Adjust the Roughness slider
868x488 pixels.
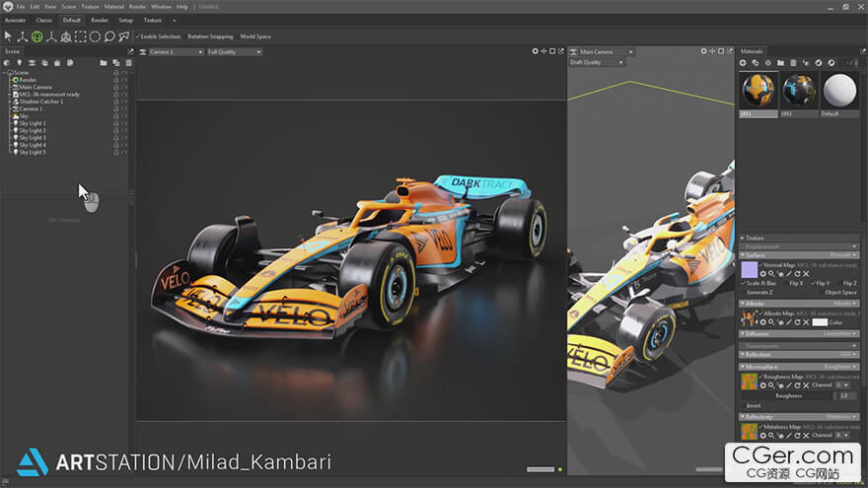click(789, 396)
